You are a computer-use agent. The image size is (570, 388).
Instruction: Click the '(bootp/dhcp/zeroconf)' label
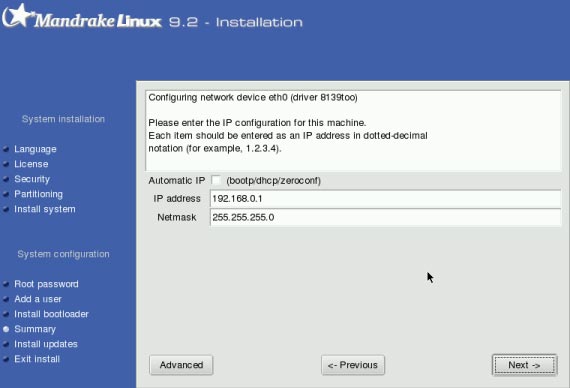pyautogui.click(x=273, y=181)
